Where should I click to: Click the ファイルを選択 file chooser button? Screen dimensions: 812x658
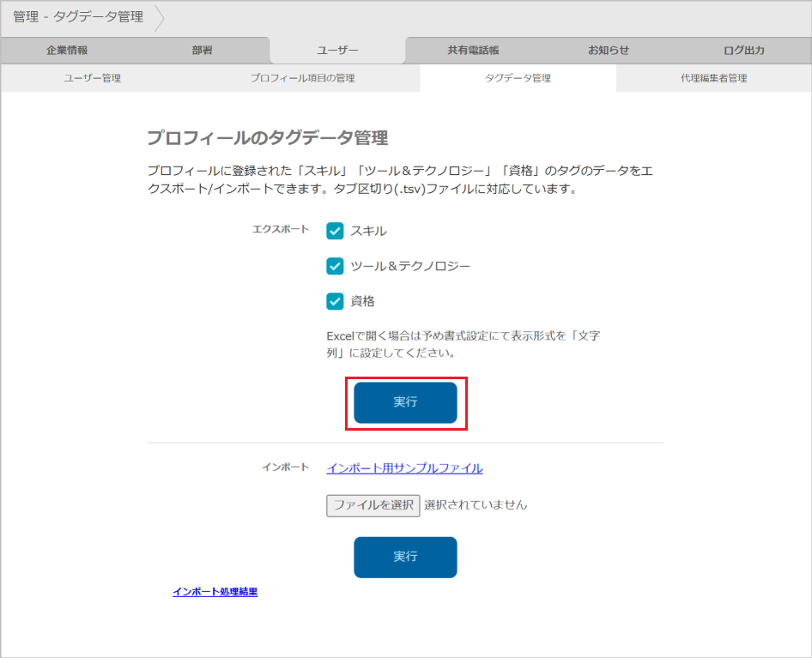373,505
